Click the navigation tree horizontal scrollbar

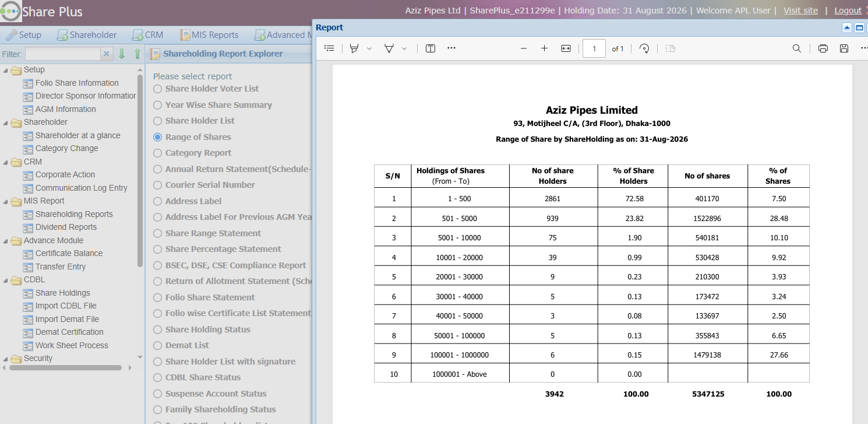tap(65, 368)
